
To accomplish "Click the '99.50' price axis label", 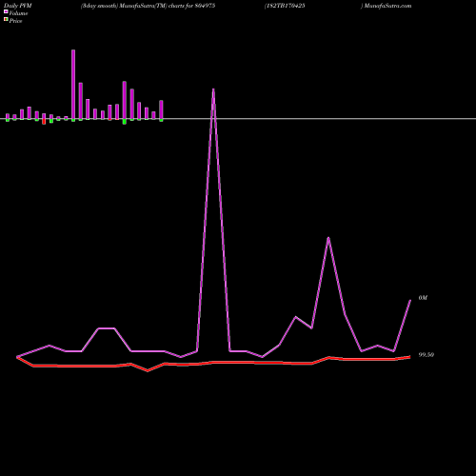I will pos(426,355).
